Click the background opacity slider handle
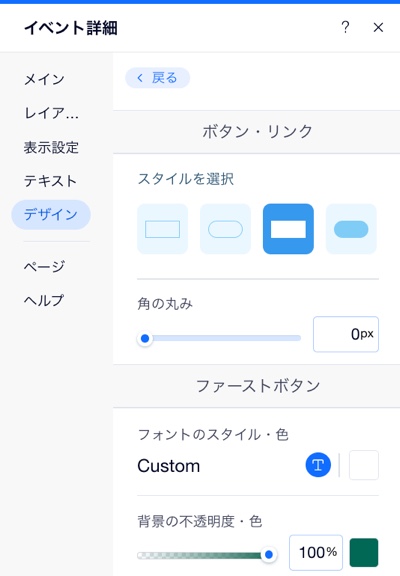 point(269,554)
